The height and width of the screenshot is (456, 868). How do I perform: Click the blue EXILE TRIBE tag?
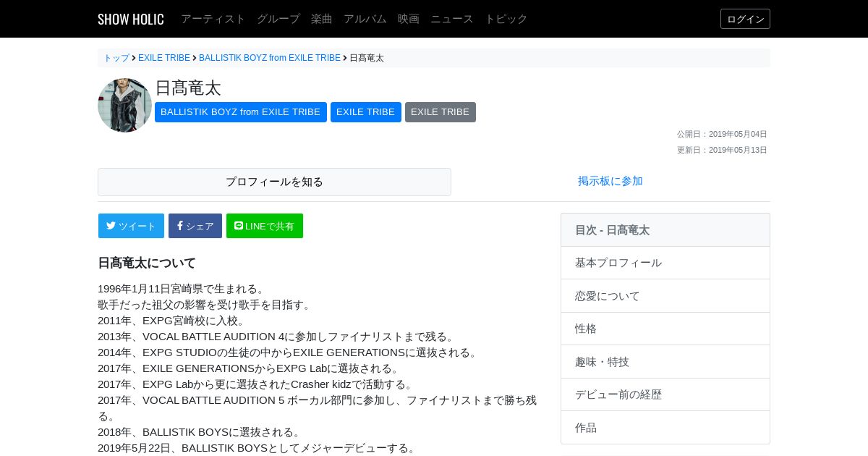pyautogui.click(x=366, y=112)
